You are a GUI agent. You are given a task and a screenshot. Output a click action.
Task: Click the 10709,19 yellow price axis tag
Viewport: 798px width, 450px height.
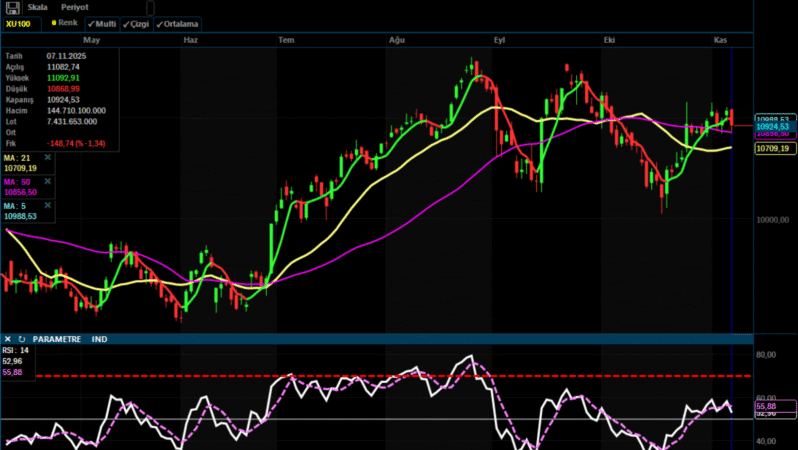(x=773, y=148)
